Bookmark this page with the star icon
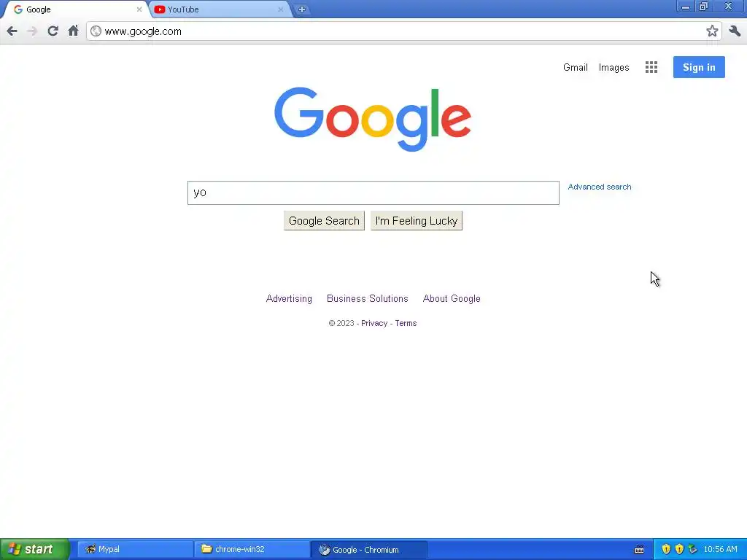This screenshot has height=560, width=747. 712,31
